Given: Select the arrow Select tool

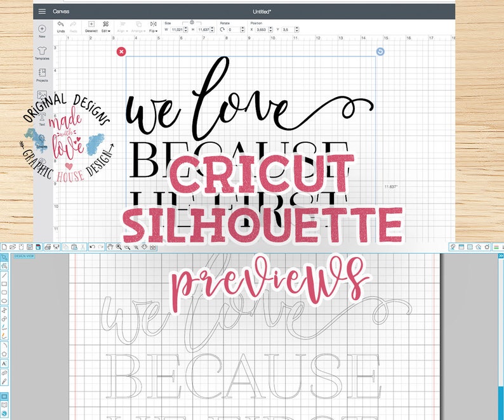Looking at the screenshot, I should click(x=4, y=258).
